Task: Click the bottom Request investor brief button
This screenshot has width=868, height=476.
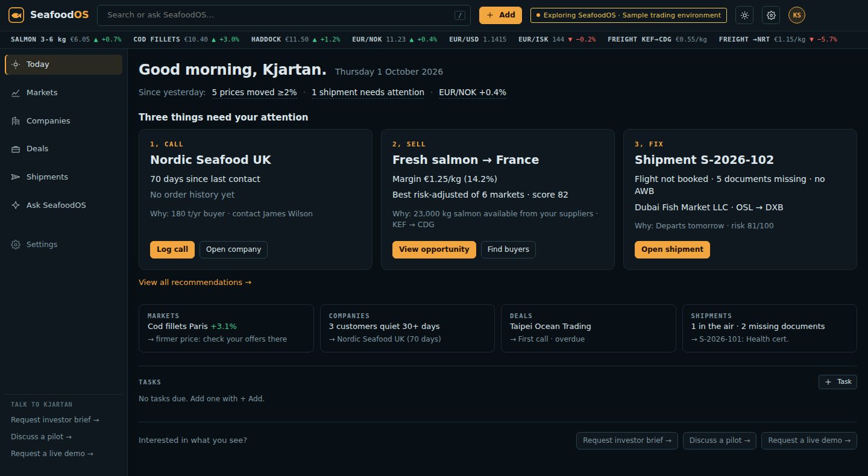Action: [627, 440]
